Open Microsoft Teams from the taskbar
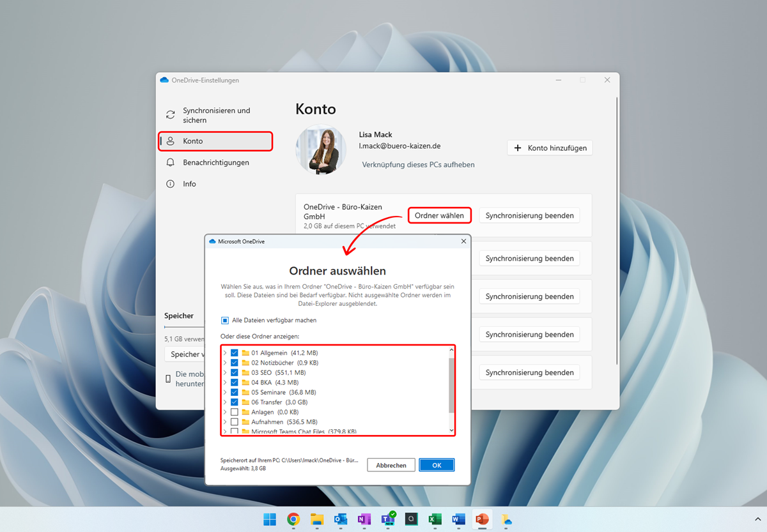 pyautogui.click(x=388, y=519)
